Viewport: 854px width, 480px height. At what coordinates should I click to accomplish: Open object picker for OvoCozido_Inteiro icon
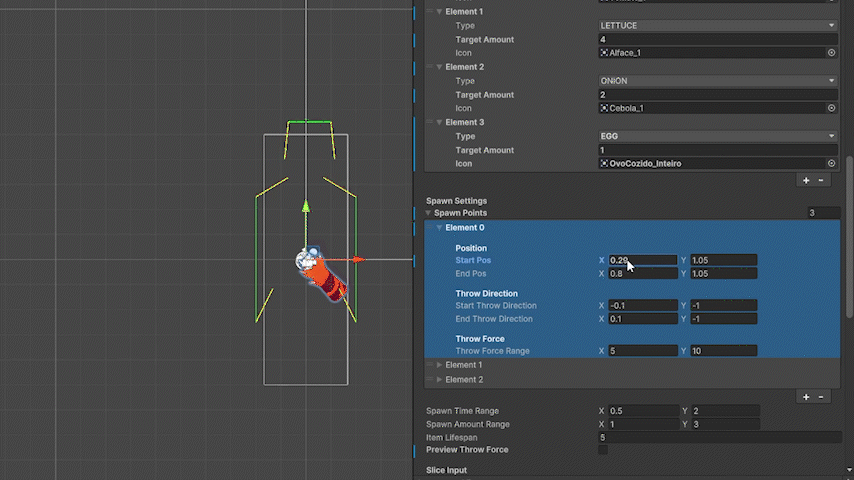(831, 163)
